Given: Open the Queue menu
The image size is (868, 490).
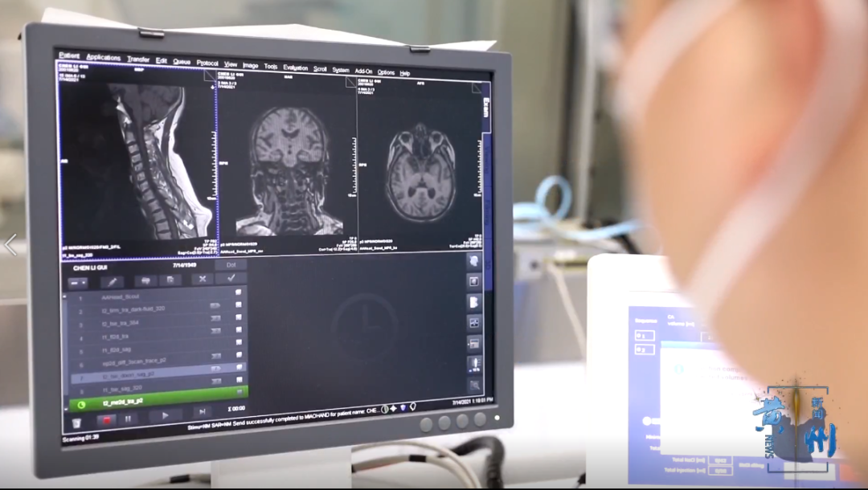Looking at the screenshot, I should 182,61.
